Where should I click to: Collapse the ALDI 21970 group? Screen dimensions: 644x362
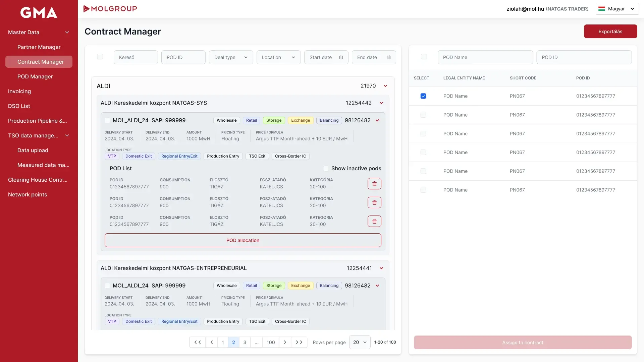(x=385, y=86)
